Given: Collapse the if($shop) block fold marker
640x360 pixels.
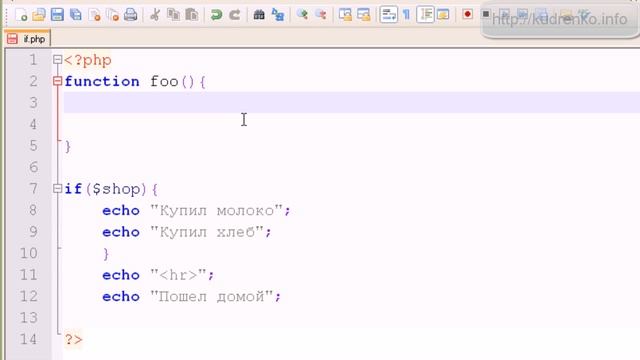Looking at the screenshot, I should (x=57, y=189).
